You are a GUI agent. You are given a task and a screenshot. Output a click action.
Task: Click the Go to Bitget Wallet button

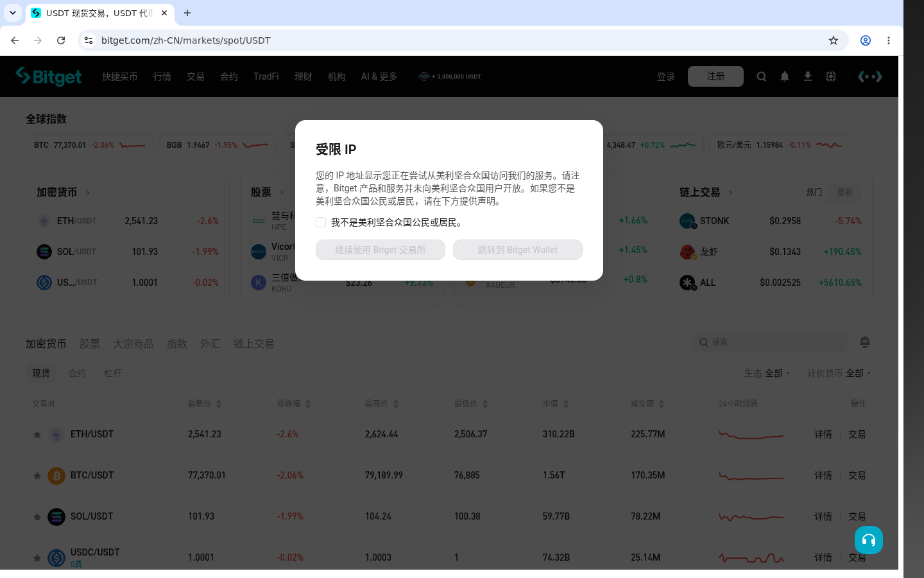518,250
